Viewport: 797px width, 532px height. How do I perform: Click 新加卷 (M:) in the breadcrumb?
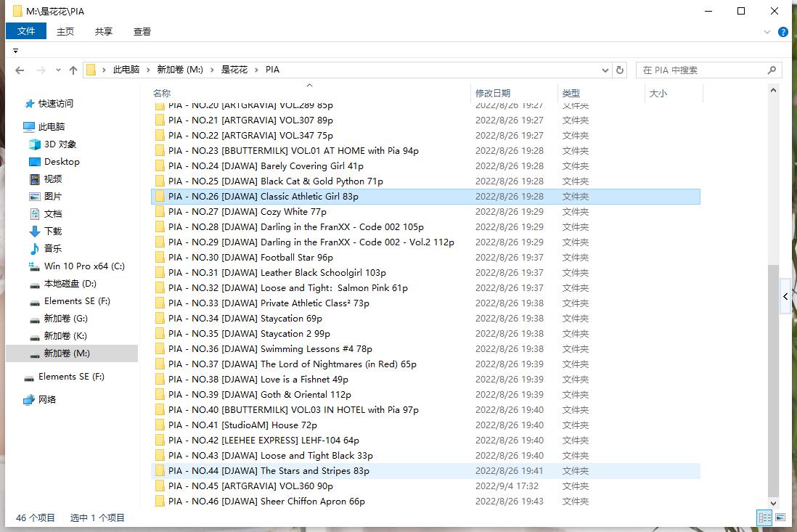[180, 70]
